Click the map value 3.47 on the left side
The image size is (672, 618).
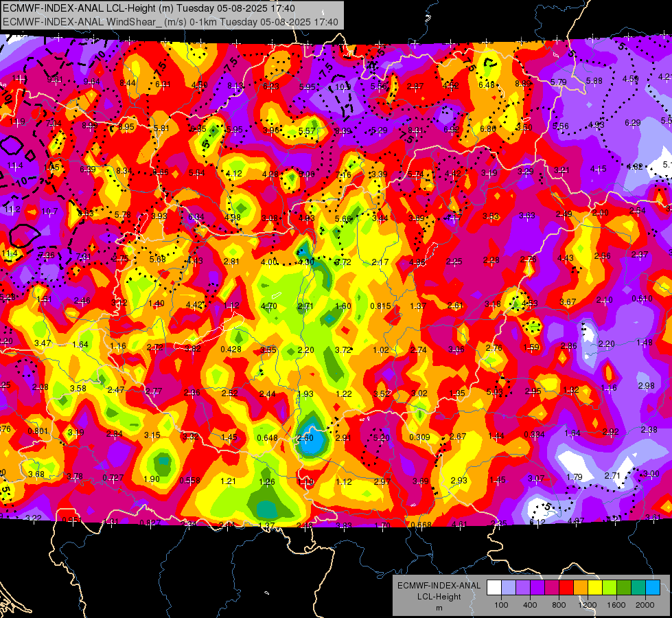[x=43, y=343]
